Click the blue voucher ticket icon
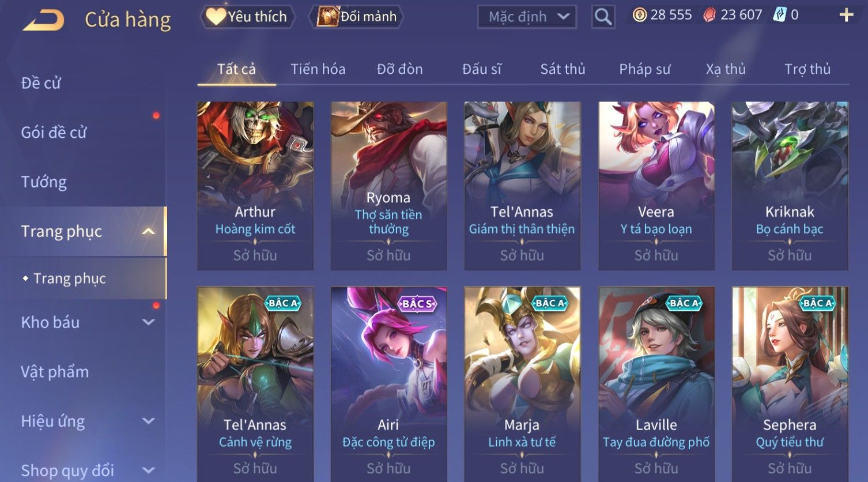This screenshot has width=868, height=482. pos(779,15)
